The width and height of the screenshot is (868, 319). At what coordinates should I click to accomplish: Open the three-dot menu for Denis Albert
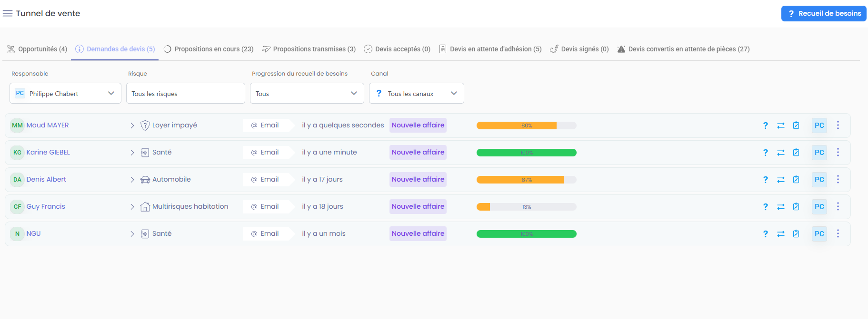click(838, 179)
